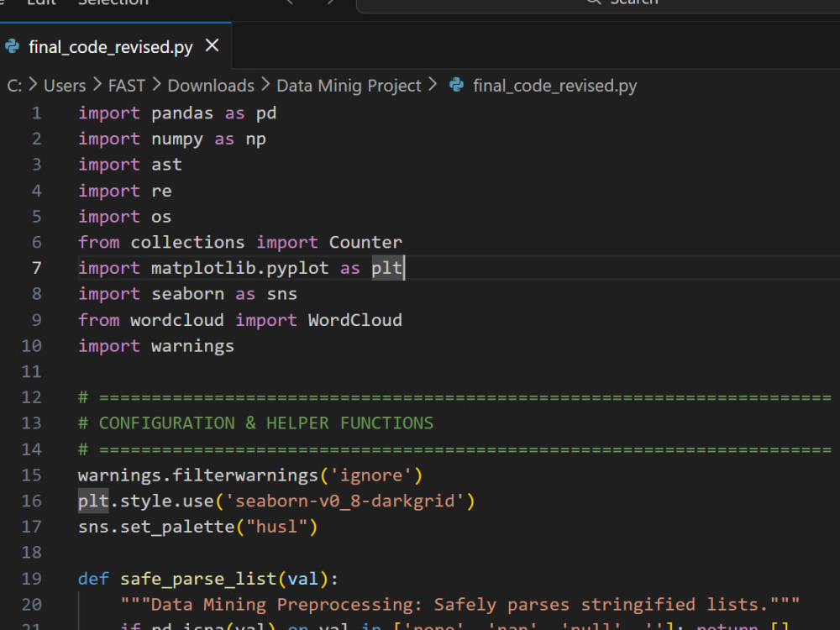This screenshot has height=630, width=840.
Task: Click 'sns' alias on line 8
Action: (281, 294)
